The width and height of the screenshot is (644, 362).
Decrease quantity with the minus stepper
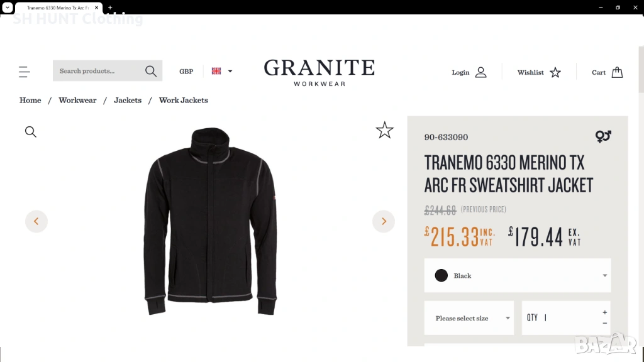click(604, 324)
